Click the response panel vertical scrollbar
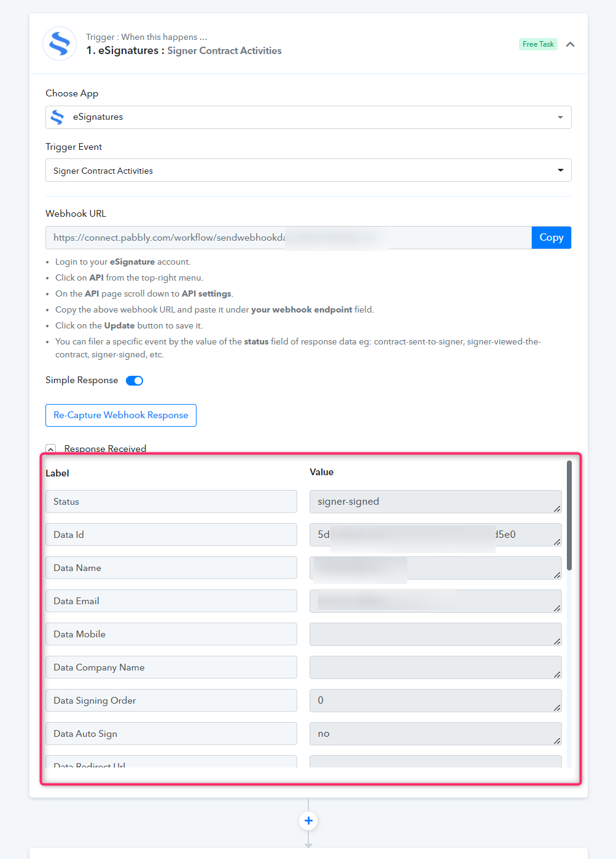The image size is (616, 859). pyautogui.click(x=569, y=516)
